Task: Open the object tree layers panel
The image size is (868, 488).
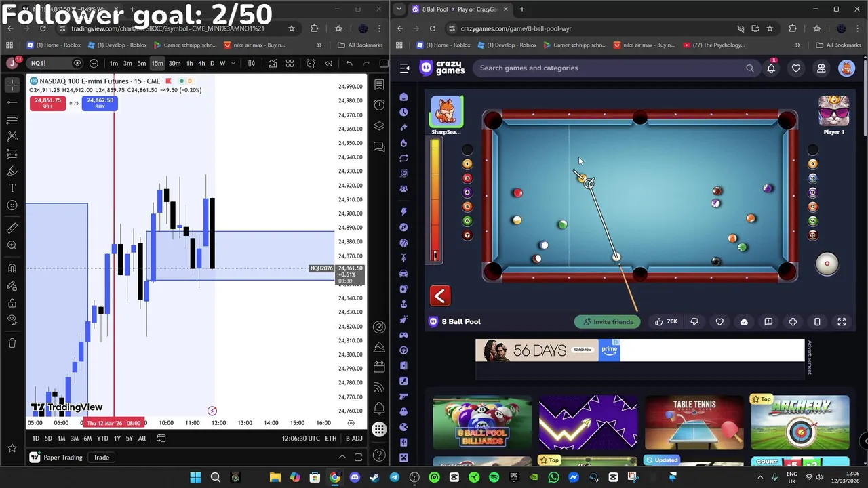Action: pyautogui.click(x=379, y=126)
